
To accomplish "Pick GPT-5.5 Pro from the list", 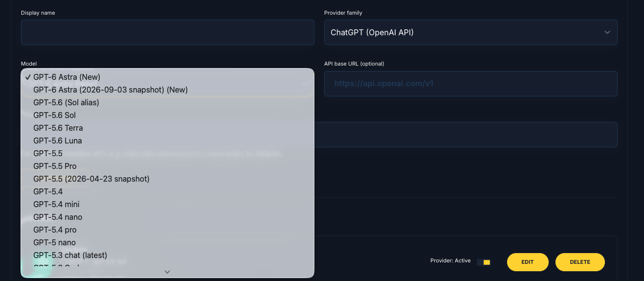I will (x=167, y=166).
